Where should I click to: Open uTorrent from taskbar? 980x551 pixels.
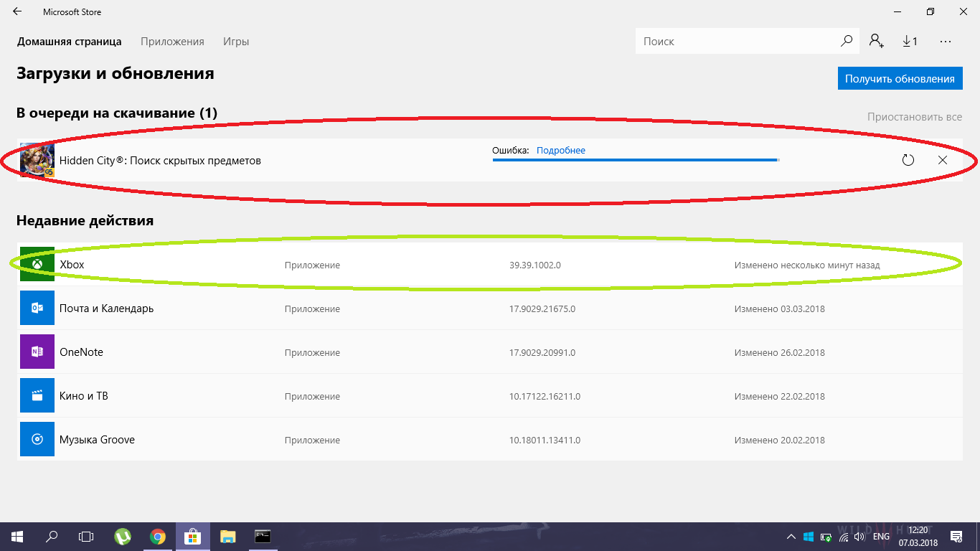pos(123,537)
